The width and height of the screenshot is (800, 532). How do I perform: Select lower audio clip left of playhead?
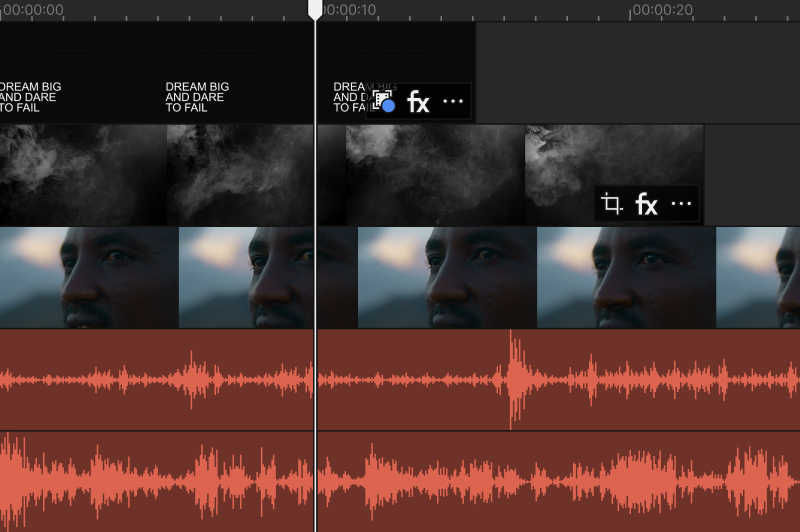click(x=150, y=482)
